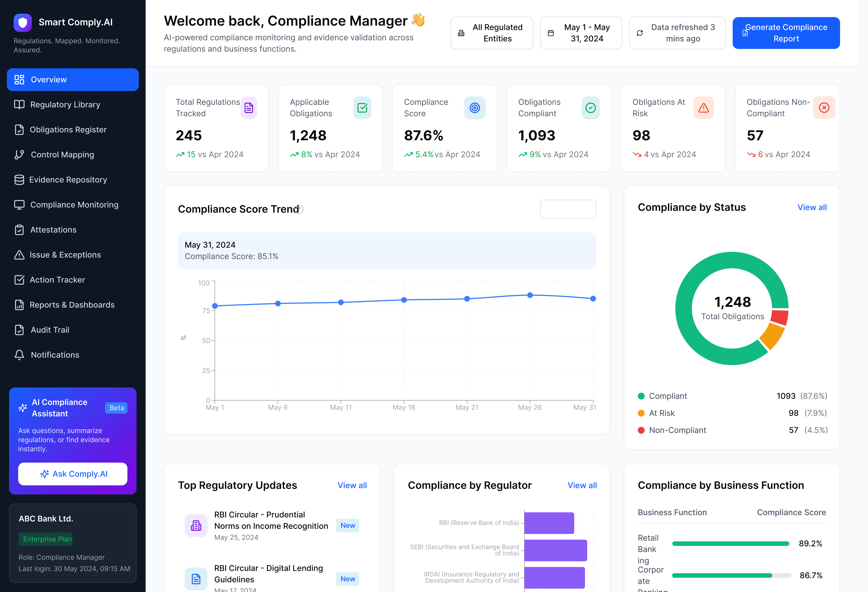868x592 pixels.
Task: Click the Total Regulations Tracked document icon
Action: [249, 108]
